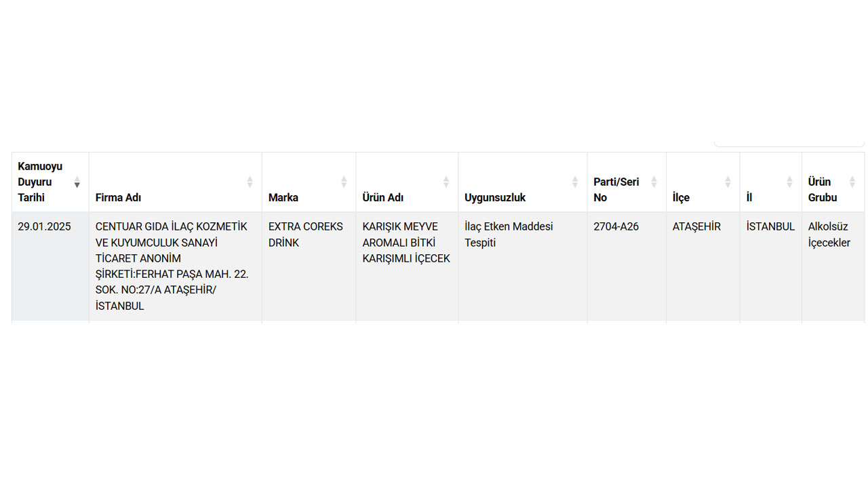Image resolution: width=868 pixels, height=488 pixels.
Task: Click the Kamuoyu Duyuru Tarihi header text
Action: [x=40, y=182]
